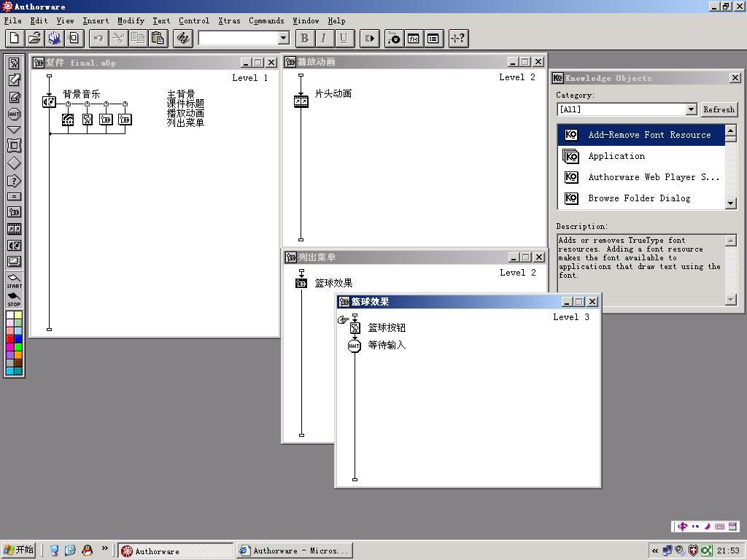Click the knowledge object list scroll-down arrow

(731, 203)
